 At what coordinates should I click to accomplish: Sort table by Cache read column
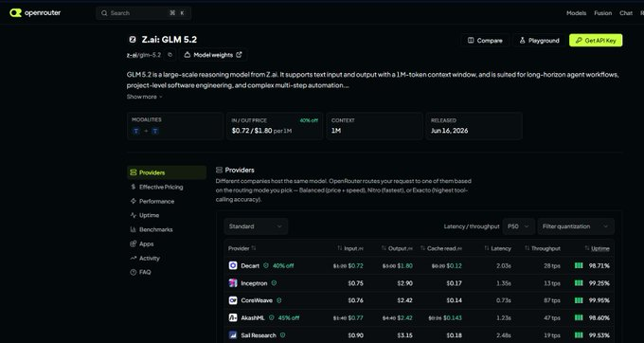coord(441,248)
